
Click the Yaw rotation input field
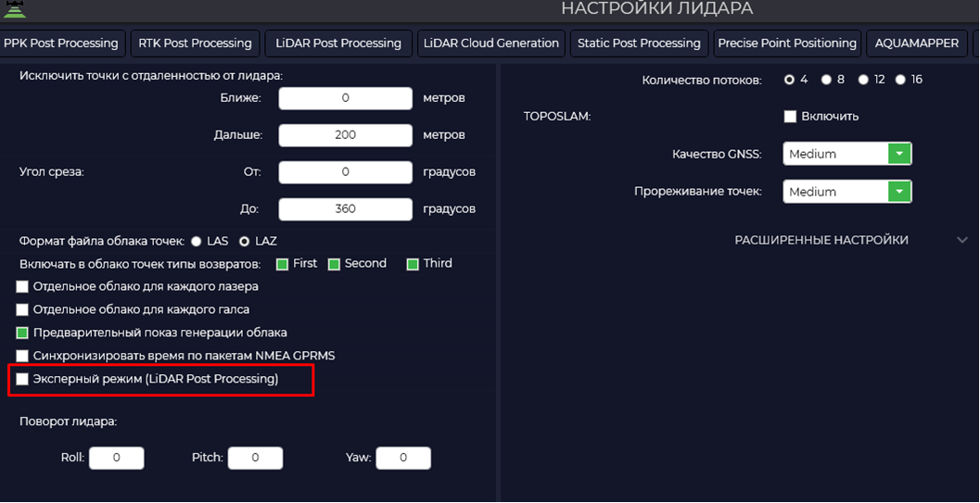point(403,458)
